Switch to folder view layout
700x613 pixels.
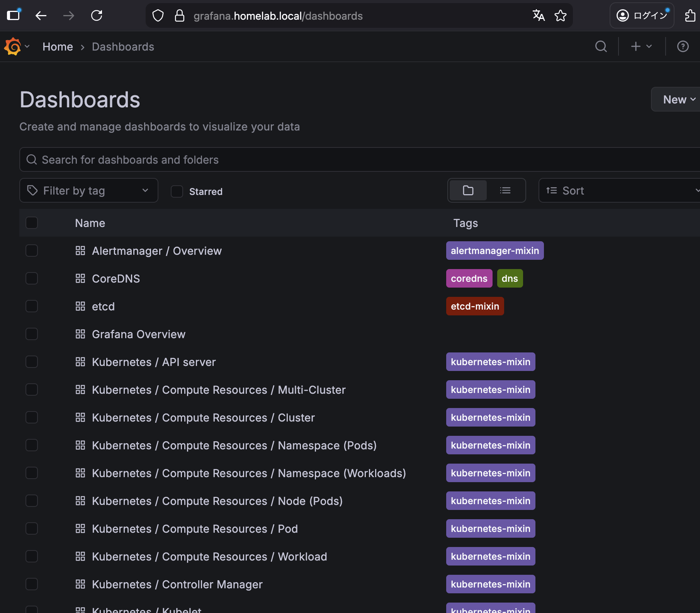(468, 190)
